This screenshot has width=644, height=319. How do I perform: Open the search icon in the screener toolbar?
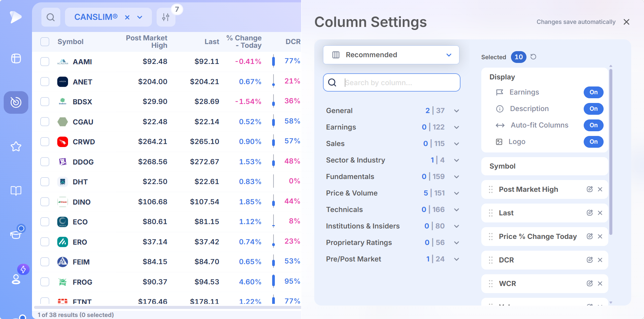51,17
